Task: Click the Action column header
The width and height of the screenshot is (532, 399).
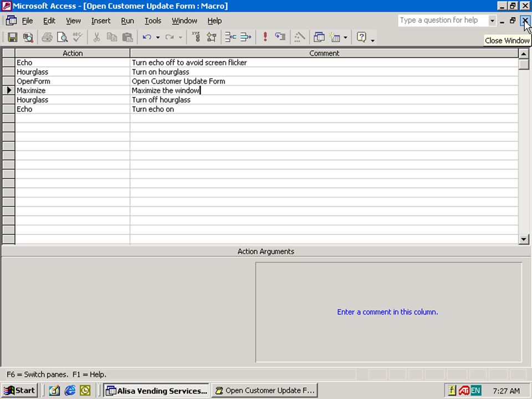Action: point(73,53)
